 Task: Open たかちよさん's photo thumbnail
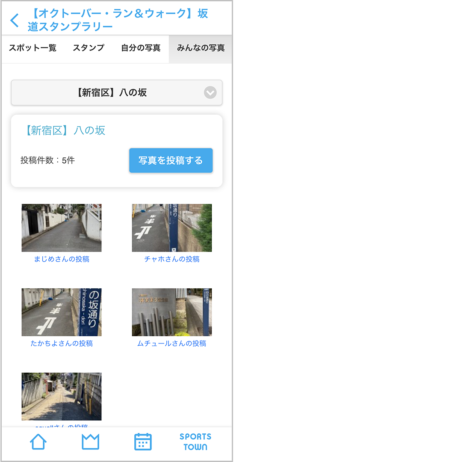click(62, 312)
